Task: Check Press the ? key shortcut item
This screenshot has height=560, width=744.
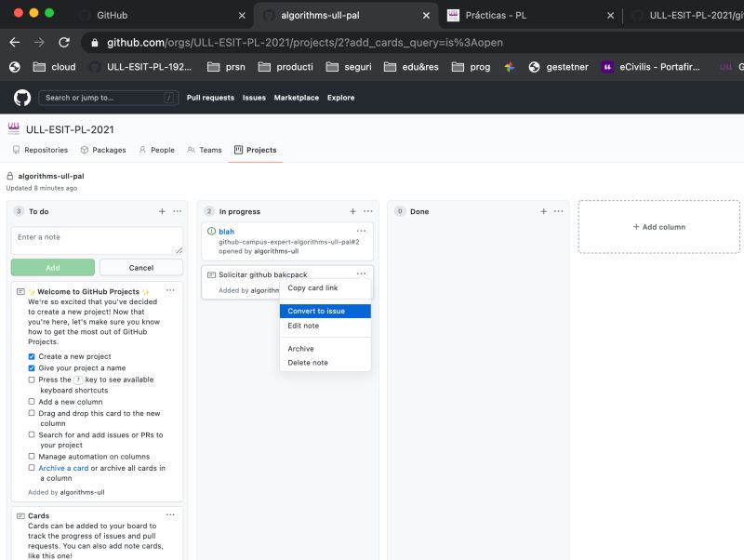Action: pos(31,380)
